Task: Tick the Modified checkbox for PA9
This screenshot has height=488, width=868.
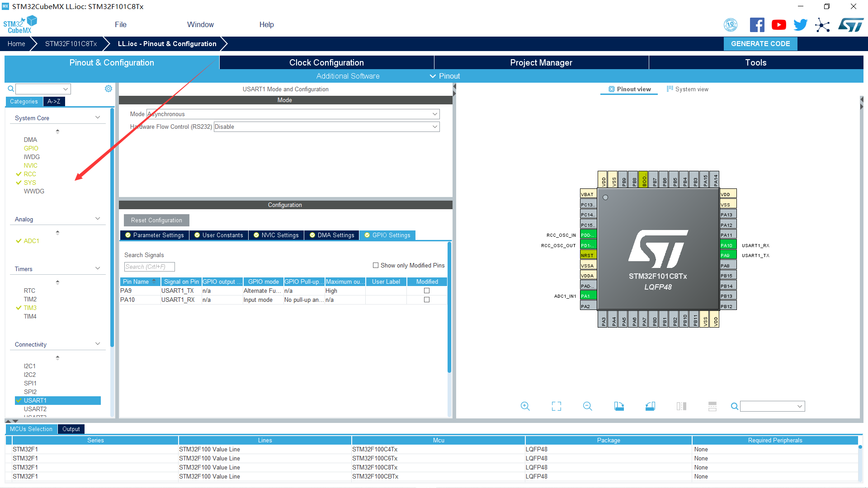Action: click(427, 291)
